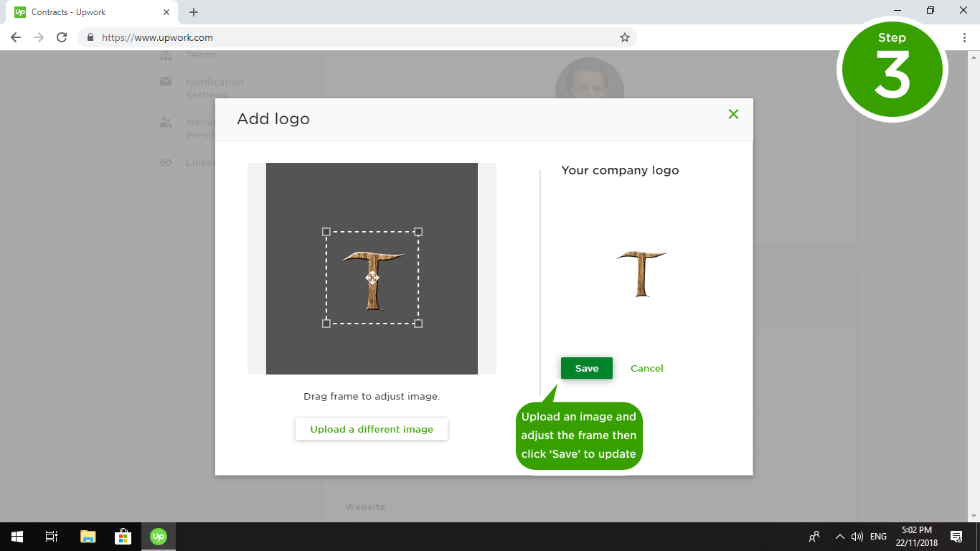
Task: Click the bottom-right crop frame handle
Action: (x=418, y=324)
